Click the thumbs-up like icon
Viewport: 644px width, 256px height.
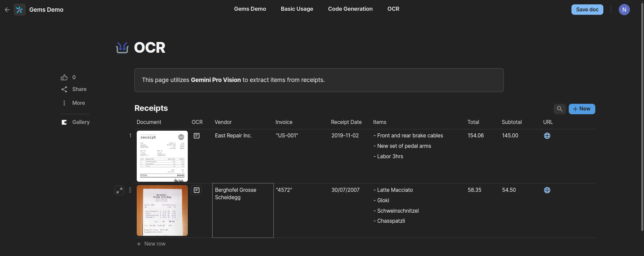tap(64, 77)
